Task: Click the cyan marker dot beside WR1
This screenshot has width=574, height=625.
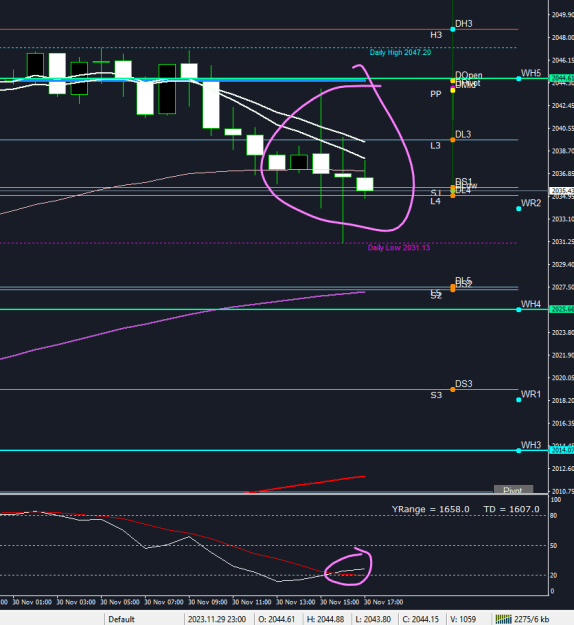Action: [519, 400]
